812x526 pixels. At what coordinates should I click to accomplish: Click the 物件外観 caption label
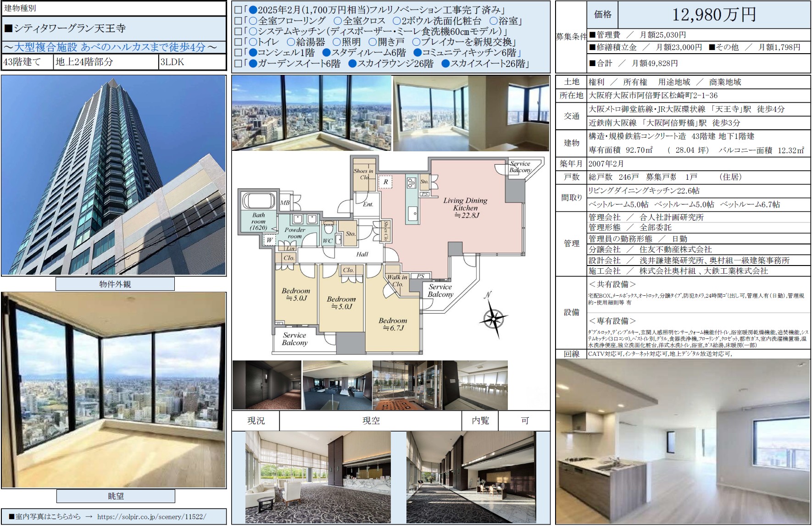tap(115, 284)
